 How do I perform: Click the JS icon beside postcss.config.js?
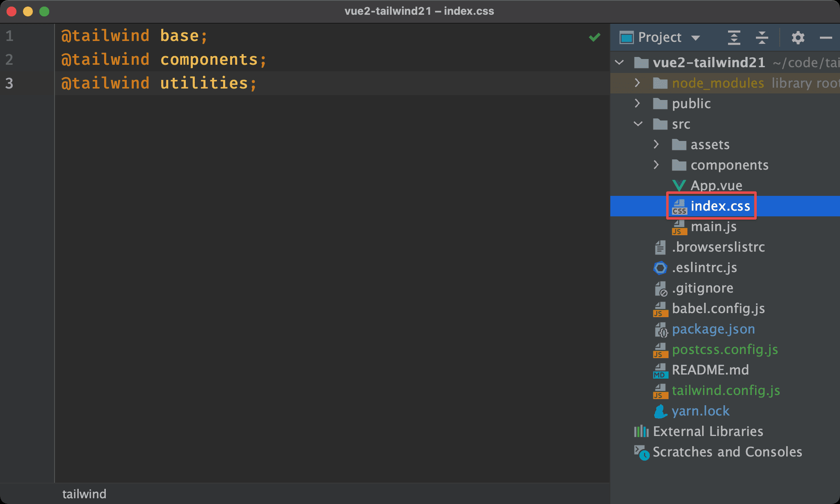pyautogui.click(x=660, y=350)
